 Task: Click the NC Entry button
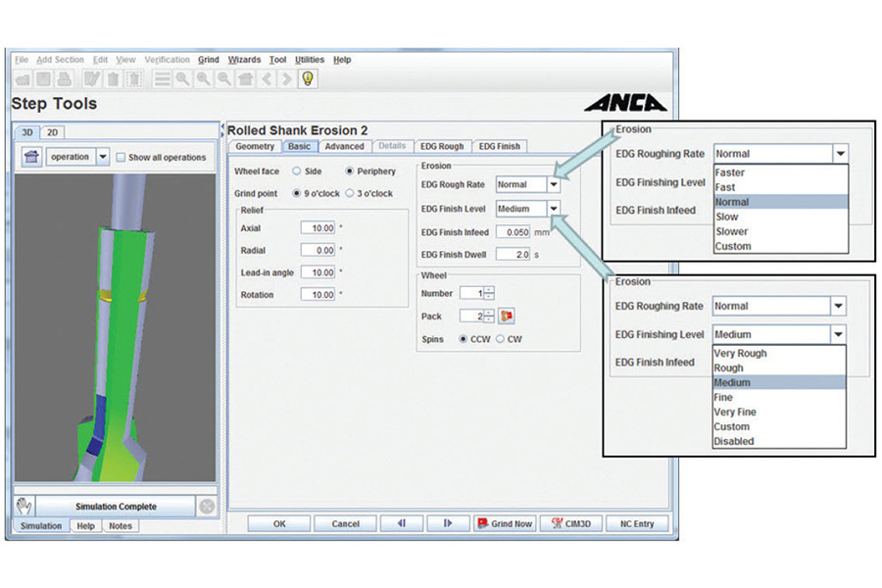click(638, 523)
